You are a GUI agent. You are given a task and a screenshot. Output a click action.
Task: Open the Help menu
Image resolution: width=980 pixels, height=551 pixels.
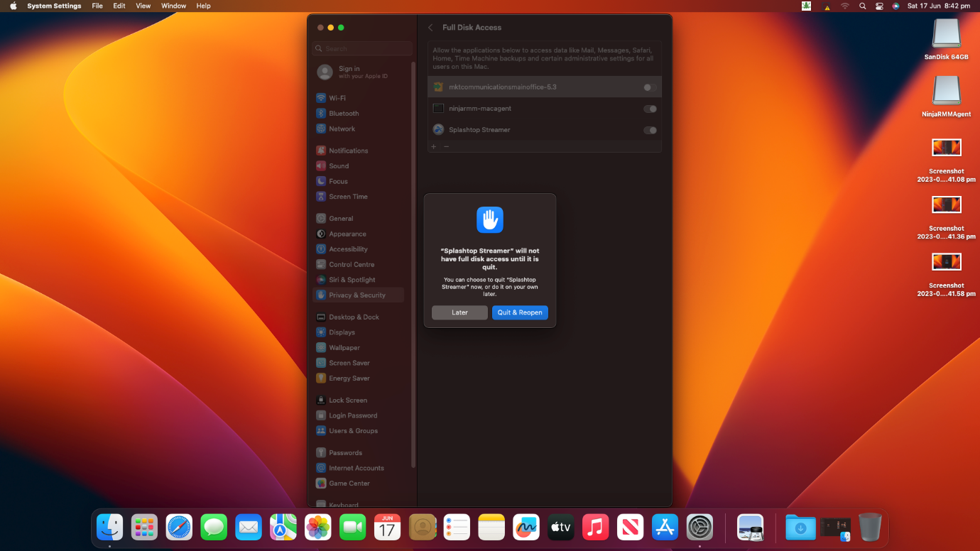[203, 6]
